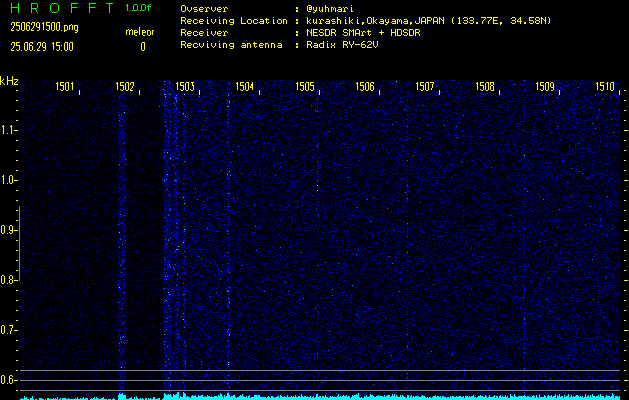
Task: Click the 1505 time label
Action: [305, 86]
